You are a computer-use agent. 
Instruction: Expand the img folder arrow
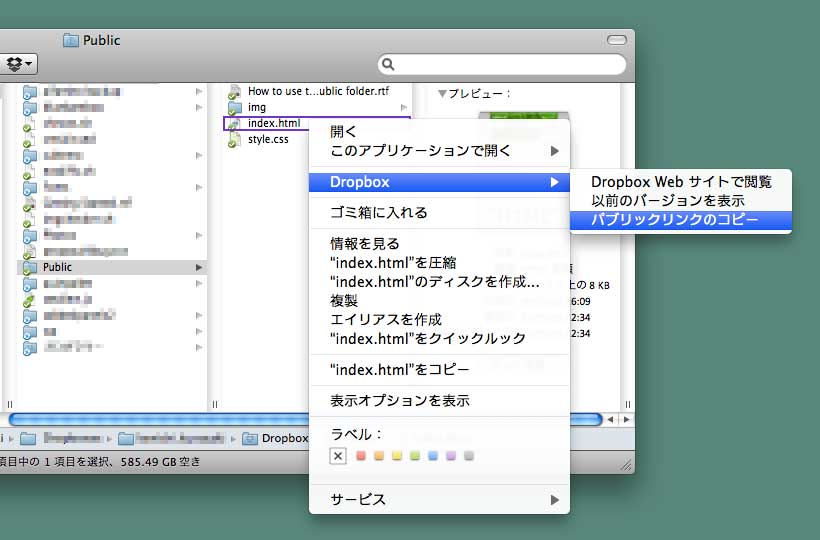coord(404,107)
